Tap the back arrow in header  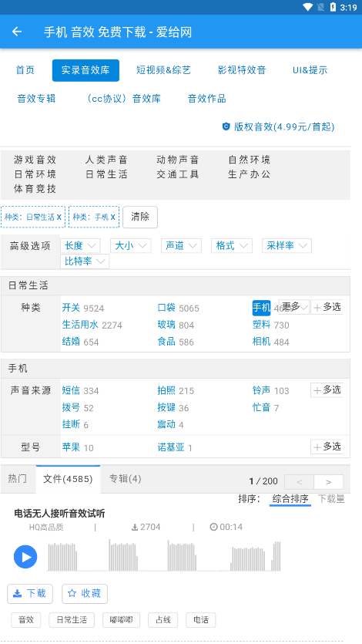click(x=17, y=32)
